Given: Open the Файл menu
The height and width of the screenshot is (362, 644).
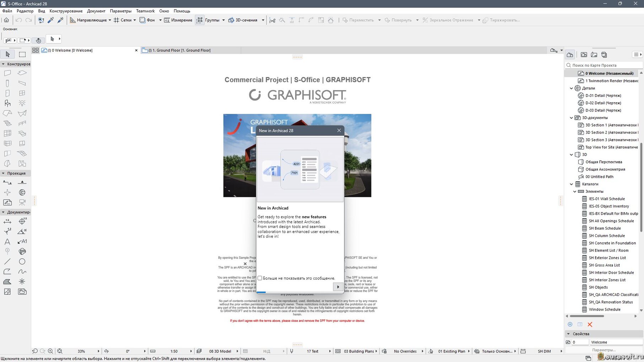Looking at the screenshot, I should click(7, 11).
